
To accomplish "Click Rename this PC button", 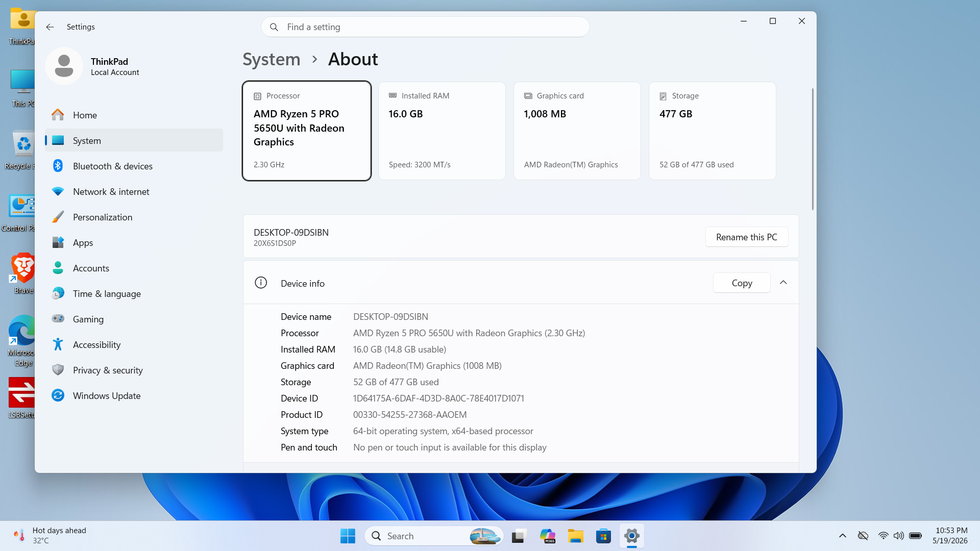I will point(747,237).
